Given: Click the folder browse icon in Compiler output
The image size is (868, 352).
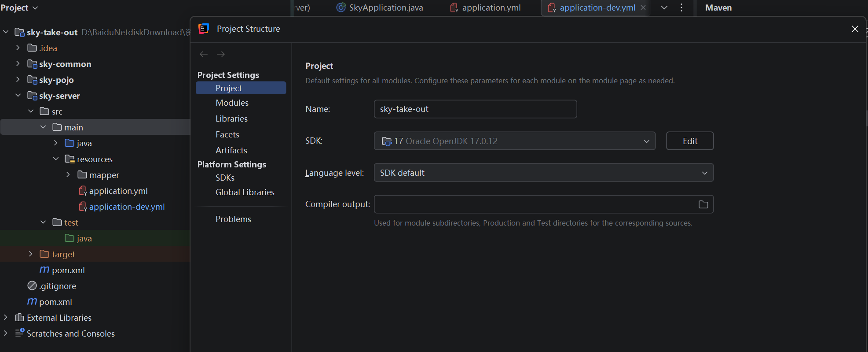Looking at the screenshot, I should point(703,204).
